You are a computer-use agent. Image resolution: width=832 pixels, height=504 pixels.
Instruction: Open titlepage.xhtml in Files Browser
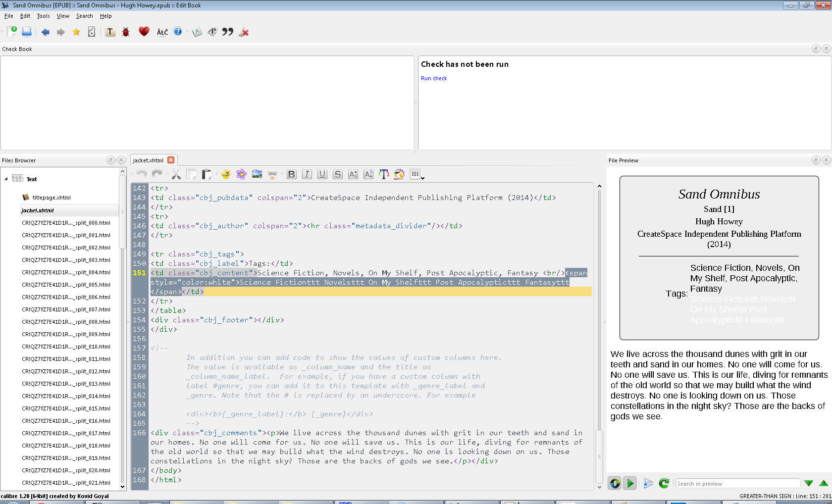[52, 198]
